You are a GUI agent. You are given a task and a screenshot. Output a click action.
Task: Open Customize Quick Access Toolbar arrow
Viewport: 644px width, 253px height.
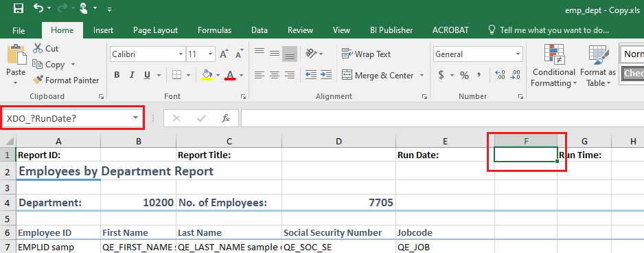[109, 9]
